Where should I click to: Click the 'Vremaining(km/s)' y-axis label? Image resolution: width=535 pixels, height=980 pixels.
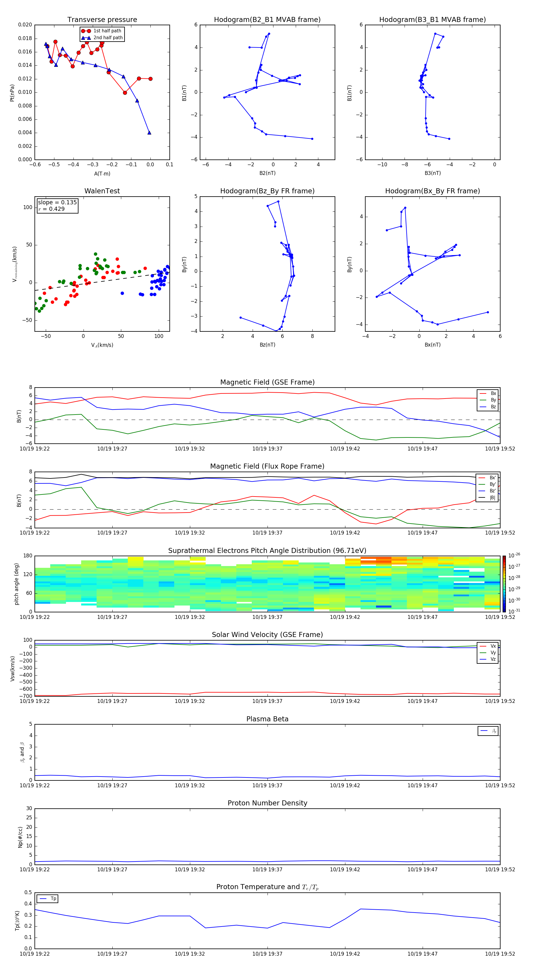pyautogui.click(x=15, y=264)
